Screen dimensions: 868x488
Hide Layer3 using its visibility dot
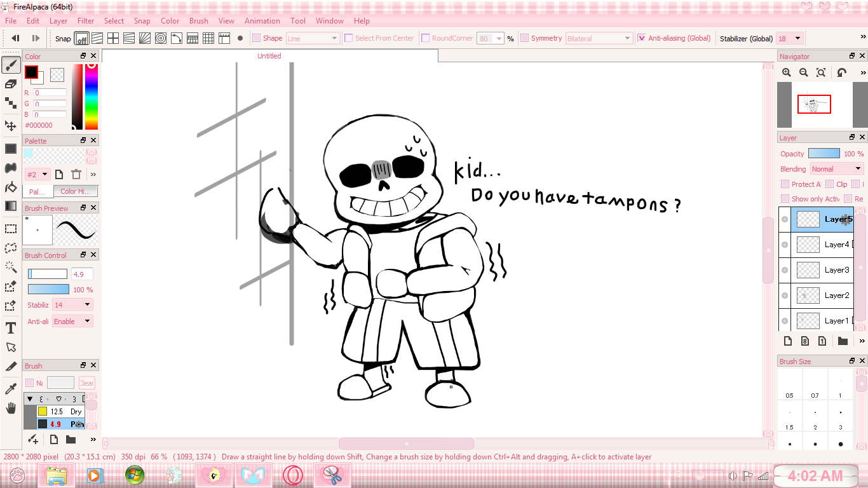[x=785, y=270]
